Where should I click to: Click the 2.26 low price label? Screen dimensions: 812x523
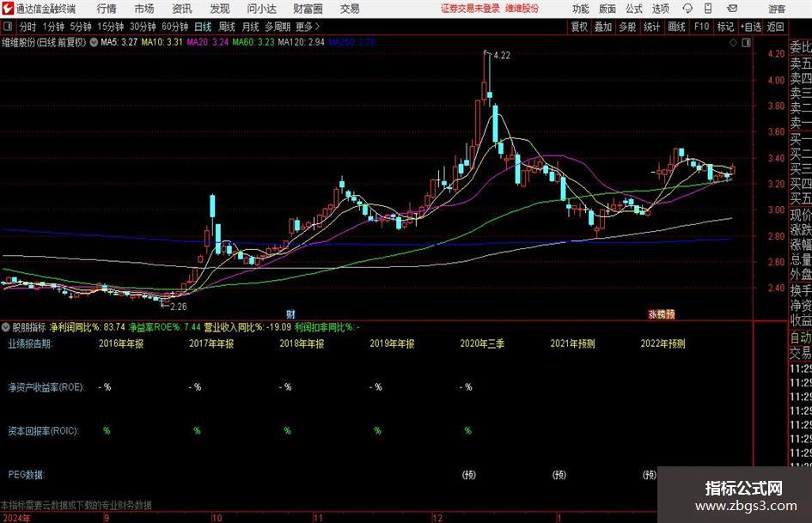(x=178, y=307)
